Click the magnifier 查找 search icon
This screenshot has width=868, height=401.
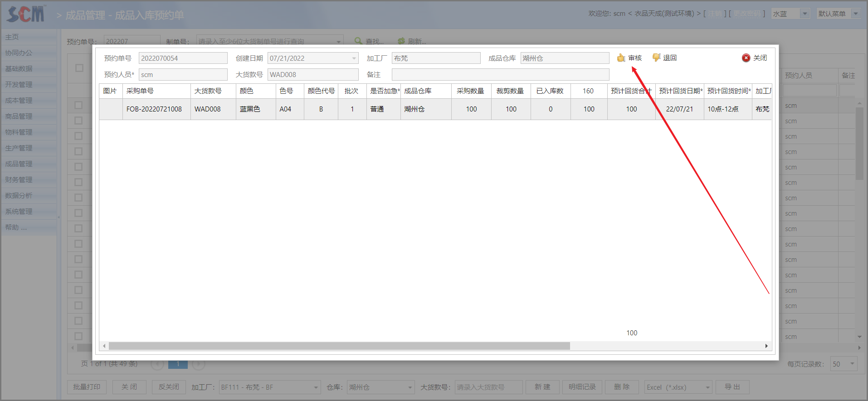point(358,41)
